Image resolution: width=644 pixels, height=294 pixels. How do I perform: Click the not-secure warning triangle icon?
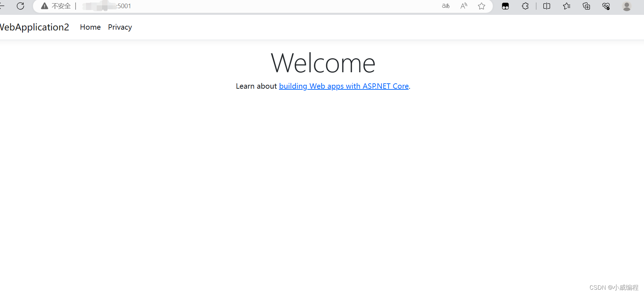[x=44, y=6]
